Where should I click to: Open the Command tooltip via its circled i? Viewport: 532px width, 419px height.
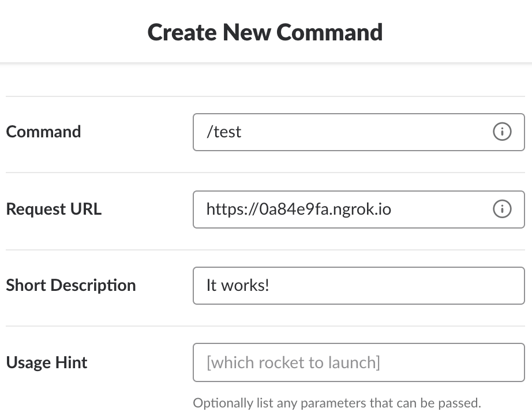[x=503, y=132]
